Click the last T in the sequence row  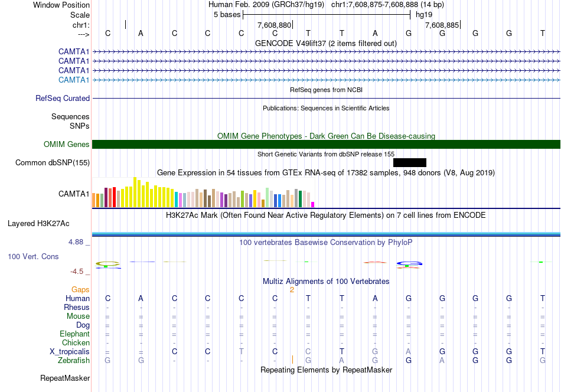pos(542,33)
